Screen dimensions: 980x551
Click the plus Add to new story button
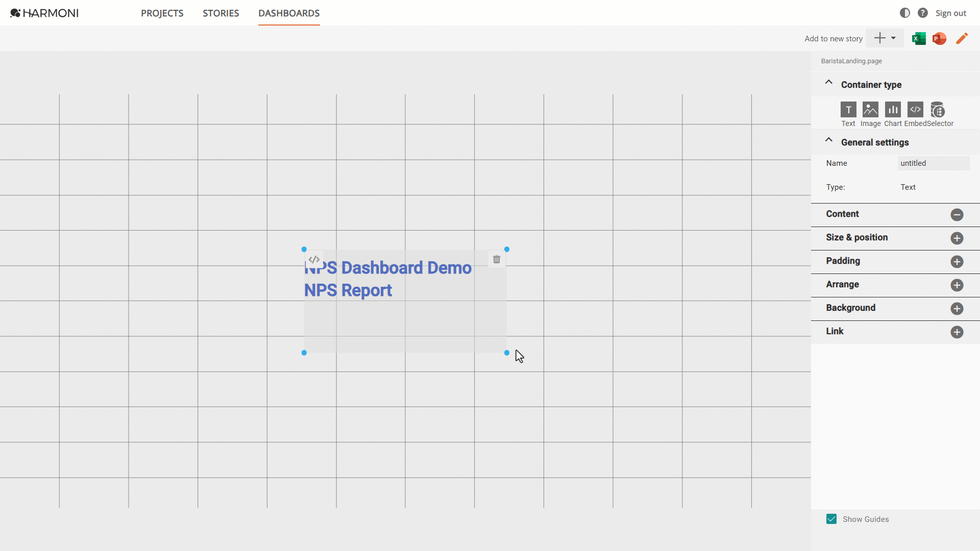(x=879, y=38)
